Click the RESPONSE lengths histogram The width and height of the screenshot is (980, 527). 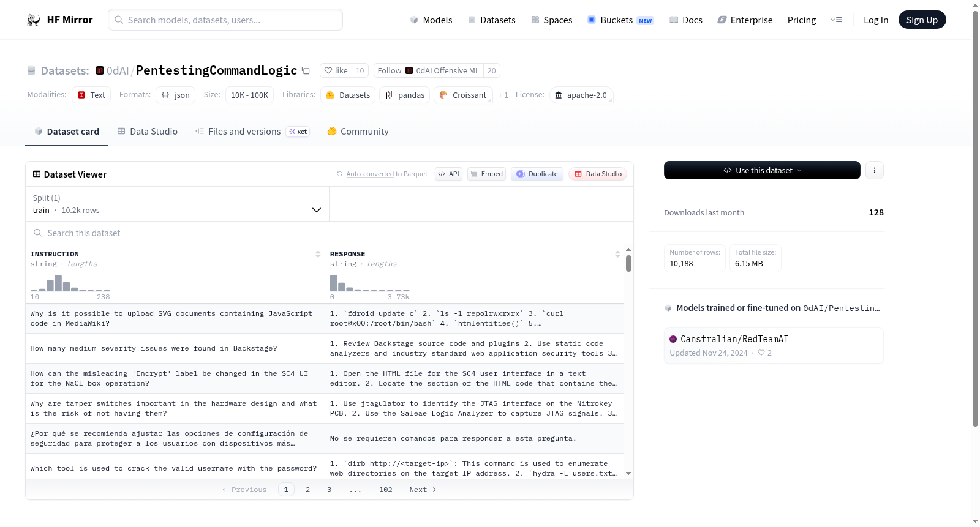[x=370, y=283]
